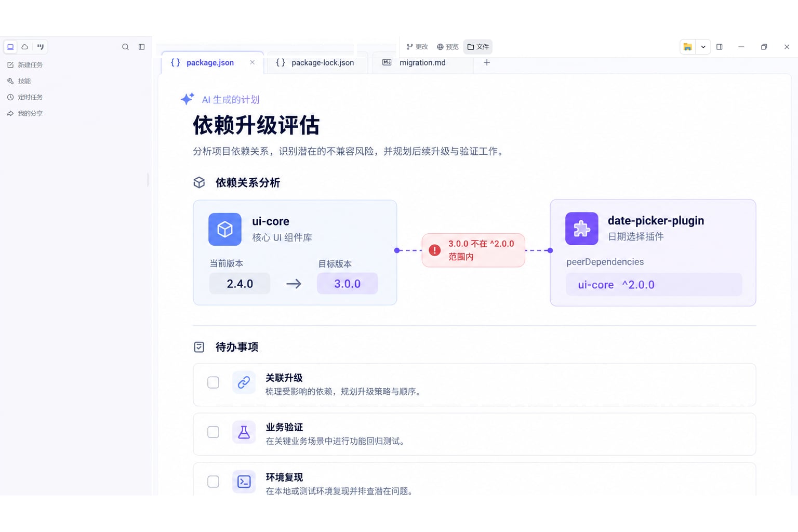Switch to the package.json tab

click(x=212, y=62)
